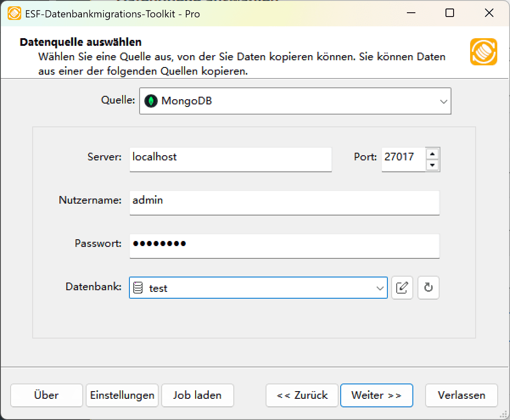
Task: Click the MongoDB leaf icon in Quelle field
Action: pyautogui.click(x=151, y=101)
